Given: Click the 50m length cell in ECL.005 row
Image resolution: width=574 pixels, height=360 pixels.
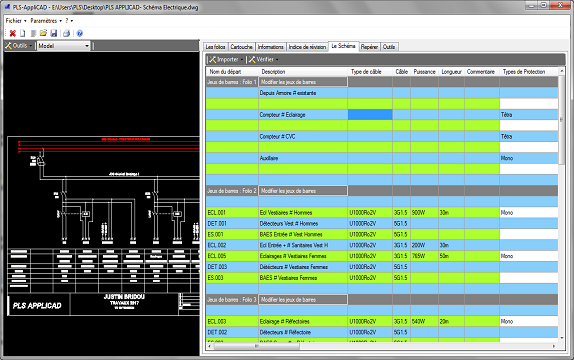Looking at the screenshot, I should pos(451,256).
